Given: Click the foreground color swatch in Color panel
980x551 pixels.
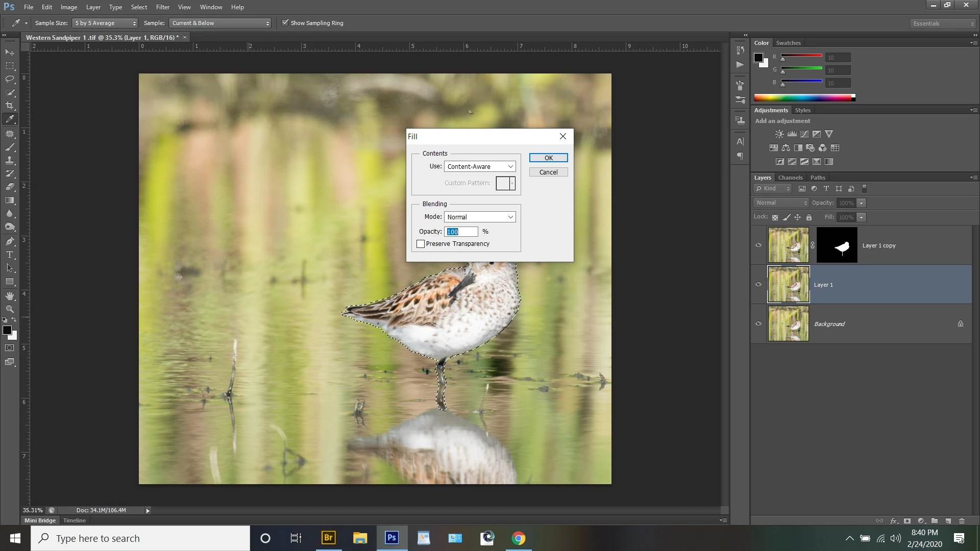Looking at the screenshot, I should (x=758, y=58).
